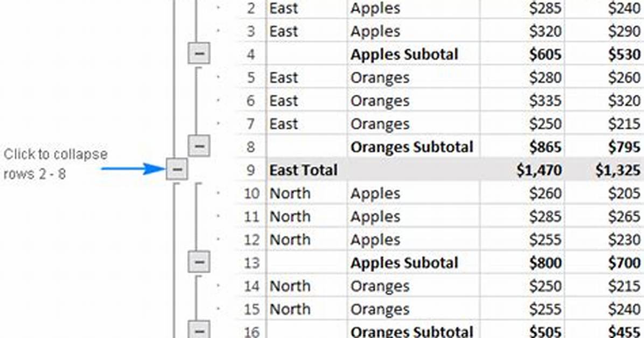Click 'Oranges Subtotal' cell in row 8
The width and height of the screenshot is (644, 338).
coord(413,147)
